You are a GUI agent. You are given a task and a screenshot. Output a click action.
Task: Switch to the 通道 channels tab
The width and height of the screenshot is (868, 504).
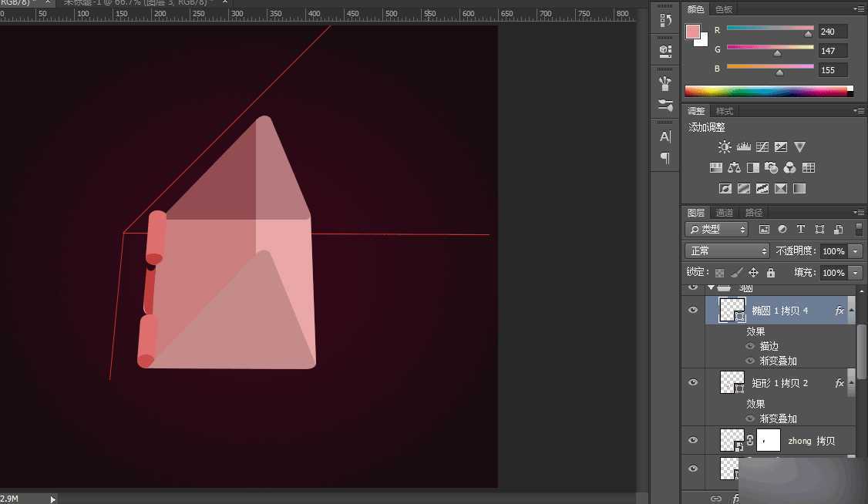click(725, 213)
